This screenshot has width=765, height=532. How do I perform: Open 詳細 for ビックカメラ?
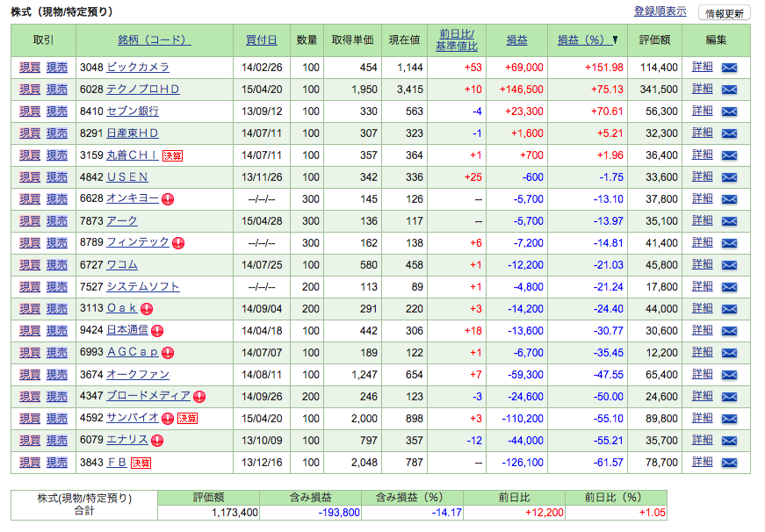[703, 68]
